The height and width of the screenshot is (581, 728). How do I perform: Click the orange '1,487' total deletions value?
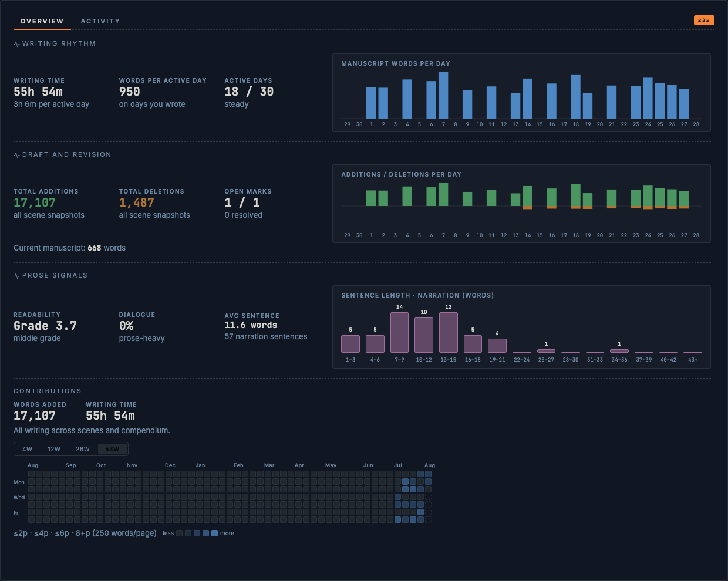(x=137, y=202)
